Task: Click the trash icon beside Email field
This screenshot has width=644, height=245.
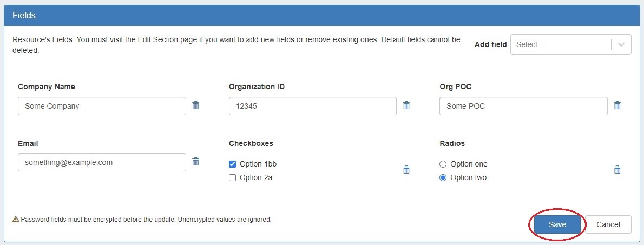Action: [196, 162]
